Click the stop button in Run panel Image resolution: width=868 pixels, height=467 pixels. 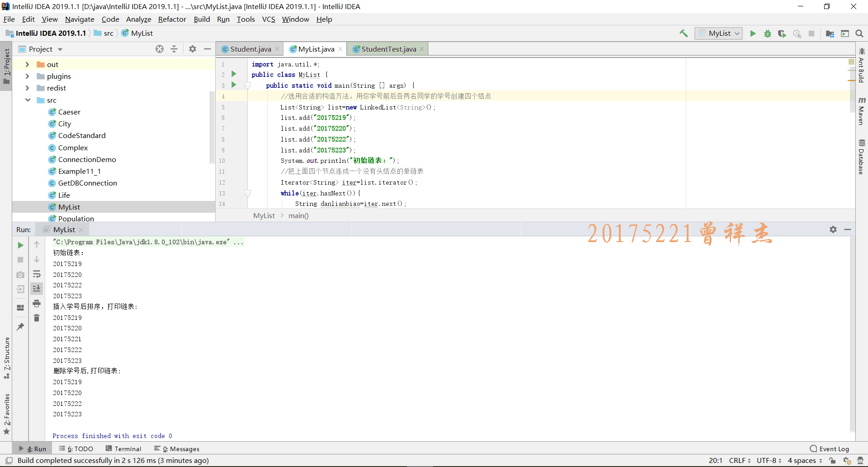coord(20,260)
